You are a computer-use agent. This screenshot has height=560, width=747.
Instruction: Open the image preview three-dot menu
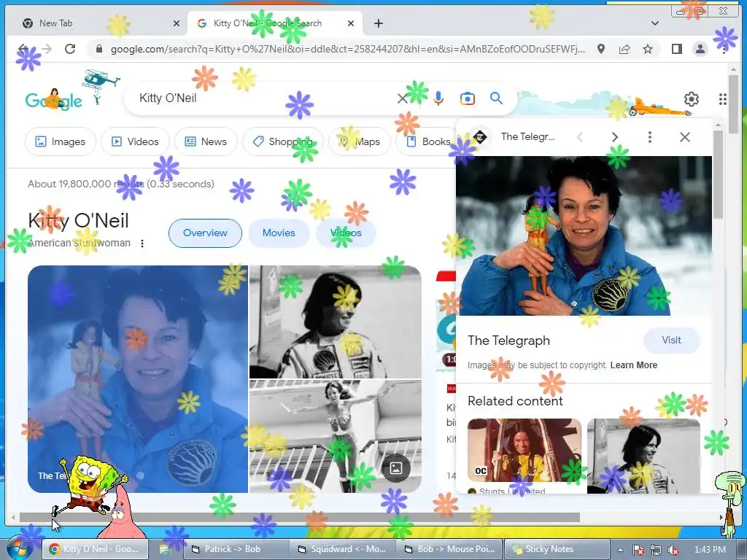[x=649, y=137]
